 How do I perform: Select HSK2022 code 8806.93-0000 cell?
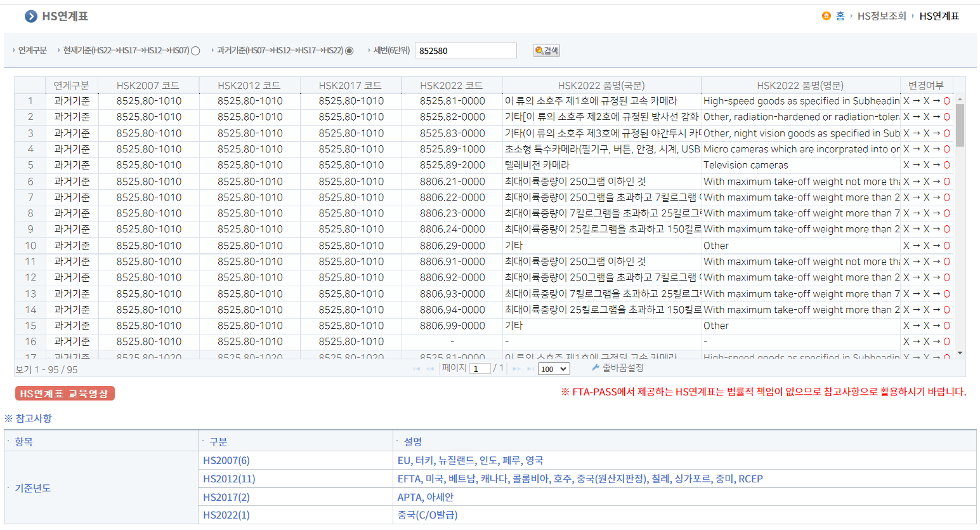point(452,294)
